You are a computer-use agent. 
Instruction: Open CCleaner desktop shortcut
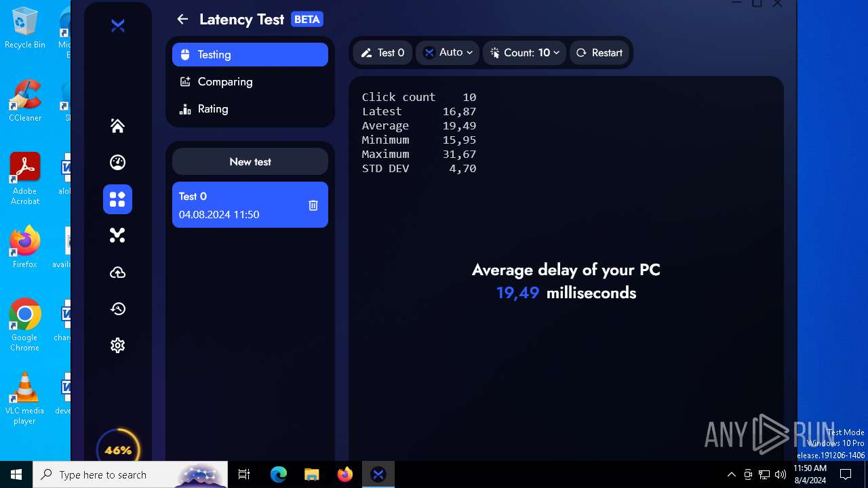pos(25,101)
